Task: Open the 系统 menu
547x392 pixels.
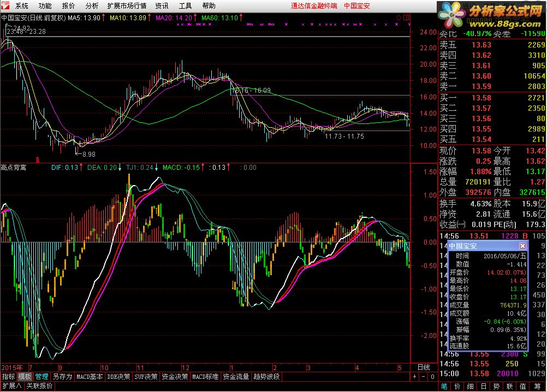Action: (22, 6)
